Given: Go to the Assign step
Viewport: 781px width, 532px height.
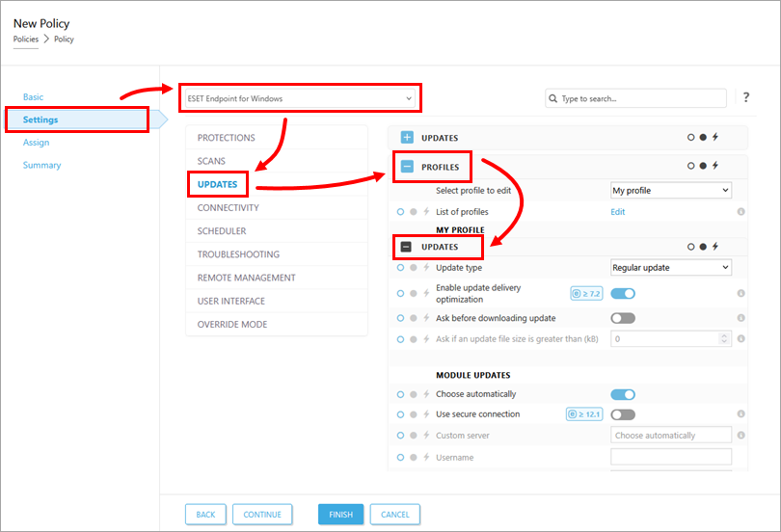Looking at the screenshot, I should (37, 143).
